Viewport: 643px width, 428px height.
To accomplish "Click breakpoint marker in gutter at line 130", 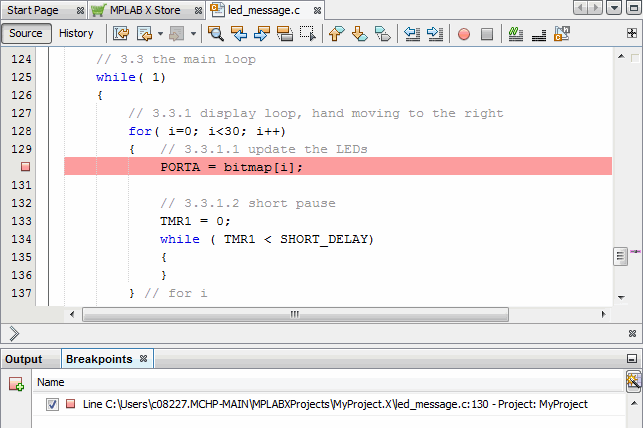I will tap(26, 167).
